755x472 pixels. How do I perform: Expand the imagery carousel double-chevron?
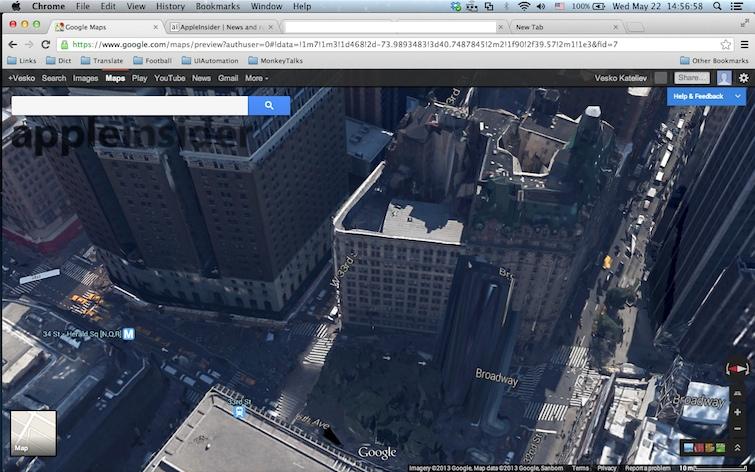[x=737, y=448]
